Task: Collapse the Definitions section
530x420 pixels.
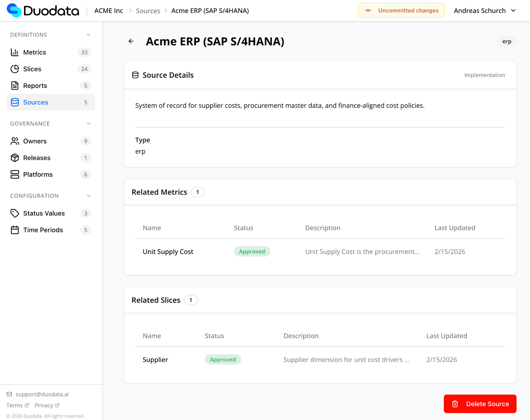Action: click(88, 35)
